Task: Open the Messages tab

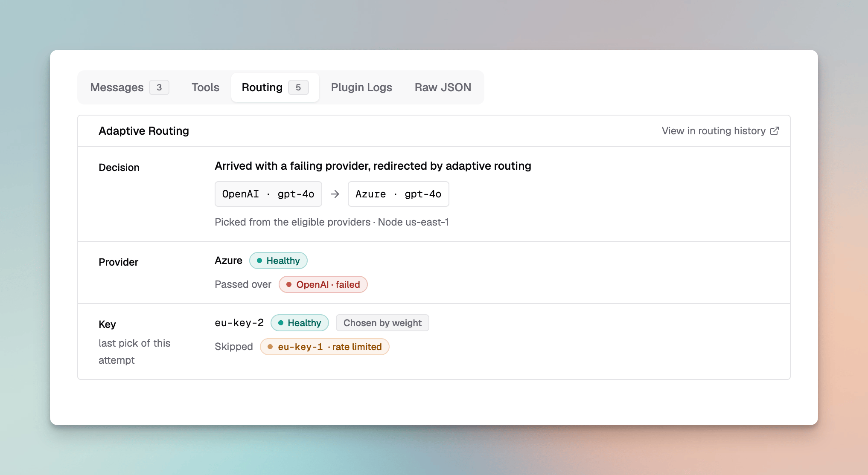Action: click(x=129, y=87)
